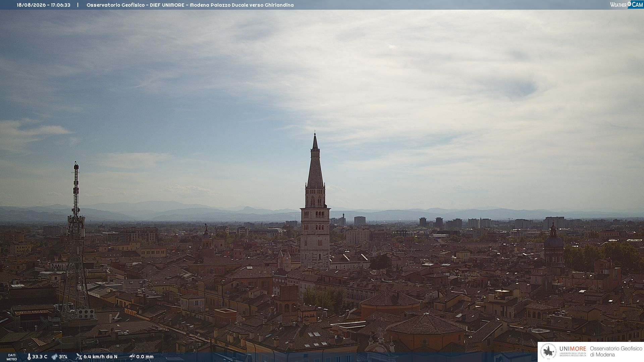Click the UNIMORE circular seal emblem

pyautogui.click(x=548, y=352)
